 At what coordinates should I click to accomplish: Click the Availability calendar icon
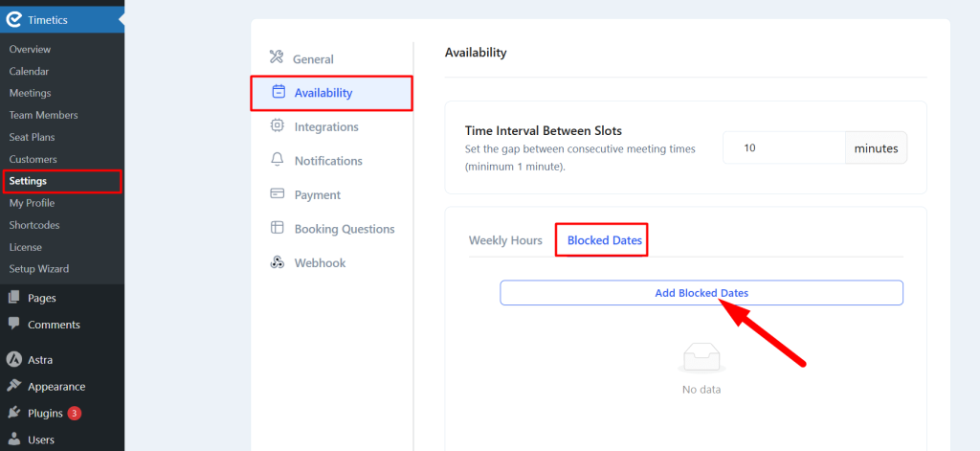coord(278,92)
